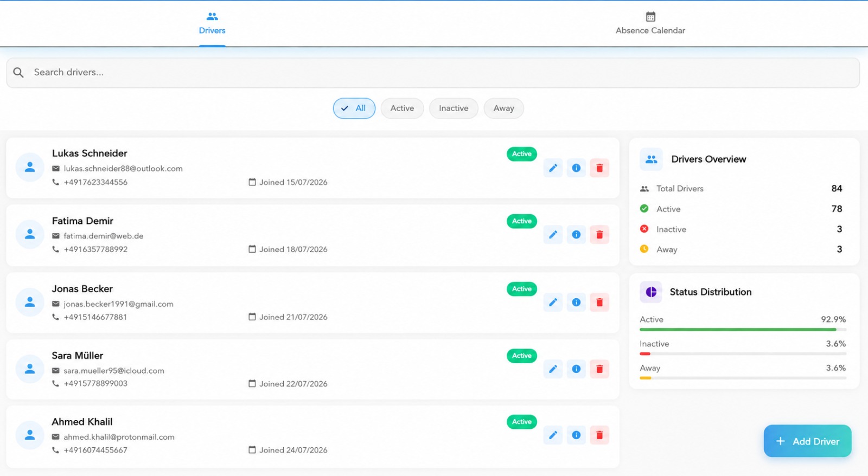The width and height of the screenshot is (868, 476).
Task: Click Sara Müller's Active status badge
Action: [522, 356]
